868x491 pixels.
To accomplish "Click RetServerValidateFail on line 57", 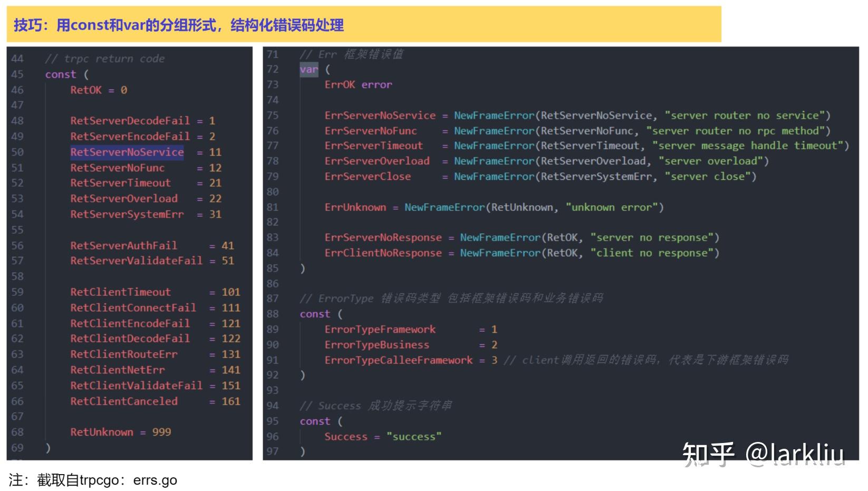I will (x=136, y=261).
